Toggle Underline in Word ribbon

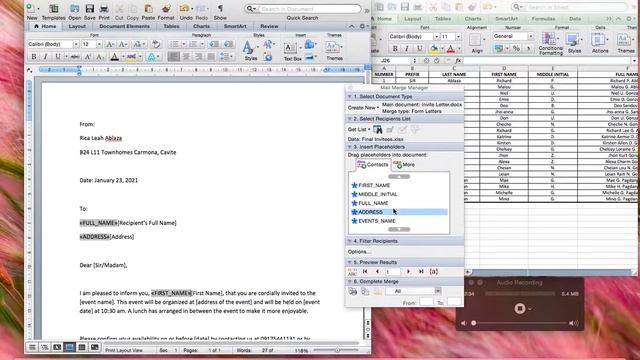coord(58,57)
